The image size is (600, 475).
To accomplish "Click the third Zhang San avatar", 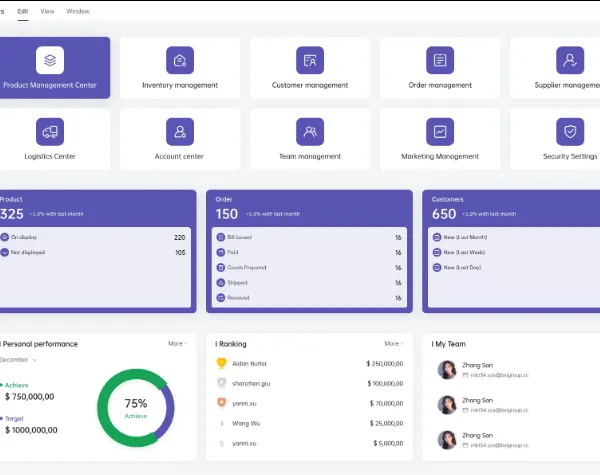I will [x=447, y=440].
